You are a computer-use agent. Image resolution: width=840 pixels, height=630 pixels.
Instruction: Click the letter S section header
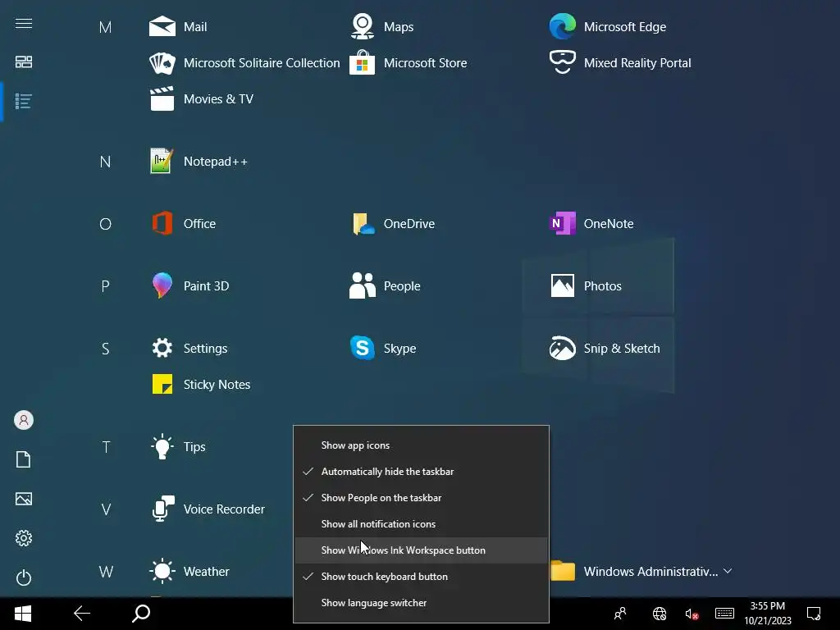tap(106, 349)
